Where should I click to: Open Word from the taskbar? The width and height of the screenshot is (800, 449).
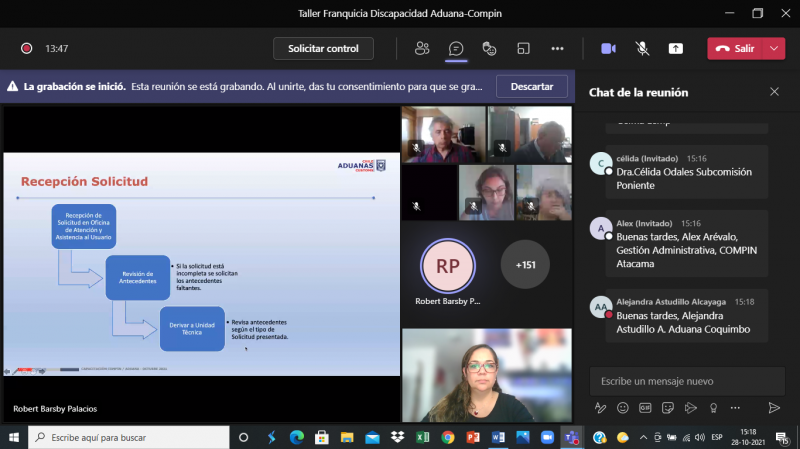tap(498, 437)
